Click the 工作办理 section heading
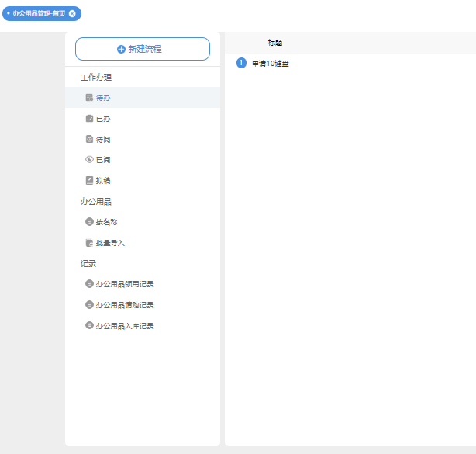The height and width of the screenshot is (454, 476). coord(96,77)
